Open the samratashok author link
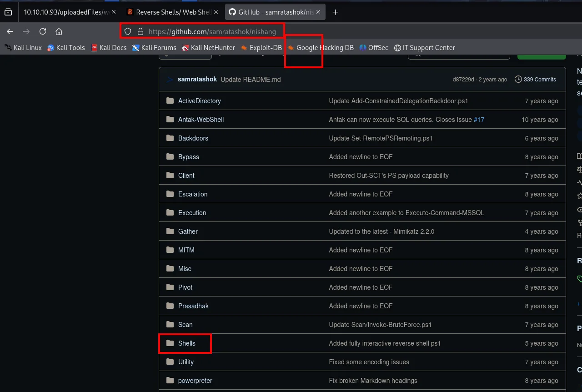The image size is (582, 392). pos(197,79)
